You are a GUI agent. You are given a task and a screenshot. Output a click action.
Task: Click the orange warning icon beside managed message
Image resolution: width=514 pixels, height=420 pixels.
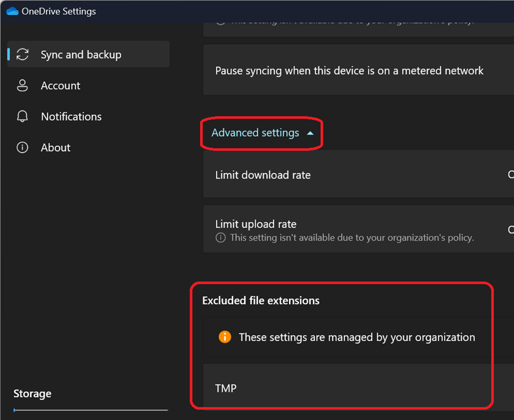tap(224, 337)
